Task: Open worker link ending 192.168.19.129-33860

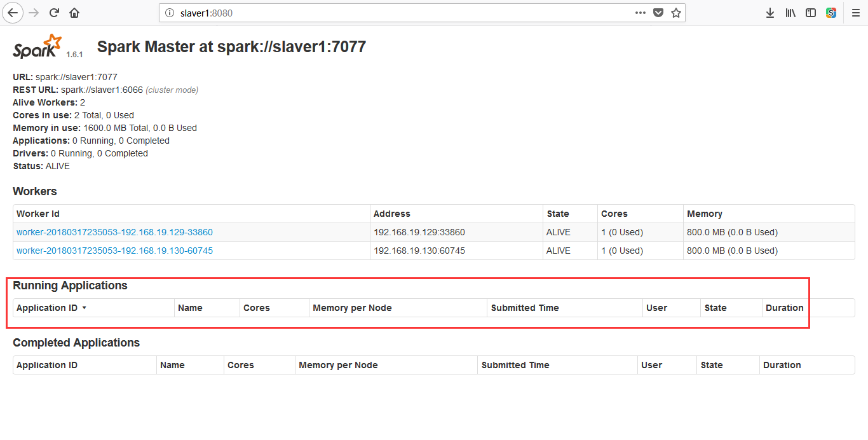Action: 114,232
